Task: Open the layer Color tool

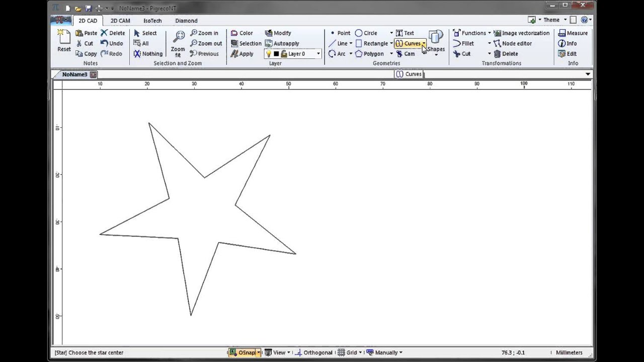Action: (242, 33)
